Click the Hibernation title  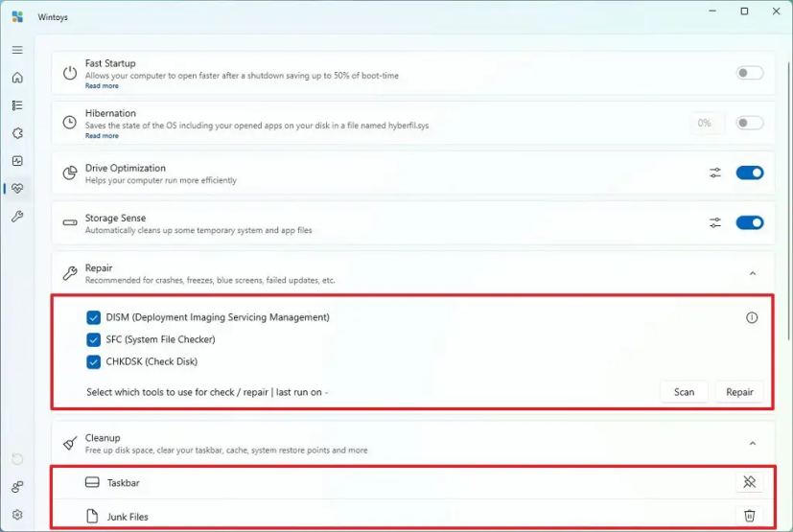click(x=110, y=113)
